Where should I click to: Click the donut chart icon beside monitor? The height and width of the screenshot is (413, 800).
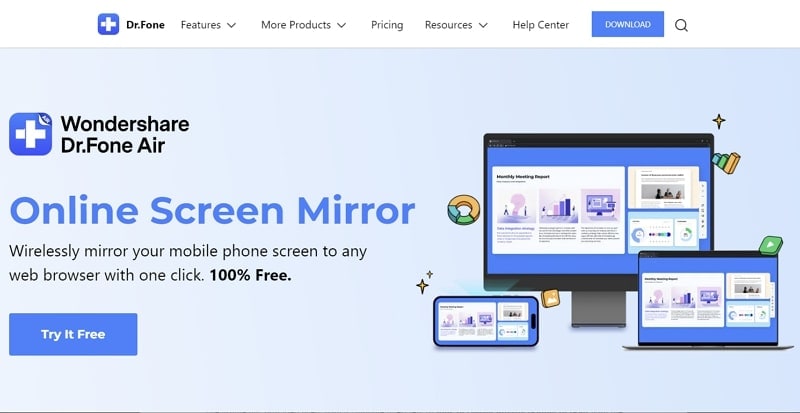(464, 210)
